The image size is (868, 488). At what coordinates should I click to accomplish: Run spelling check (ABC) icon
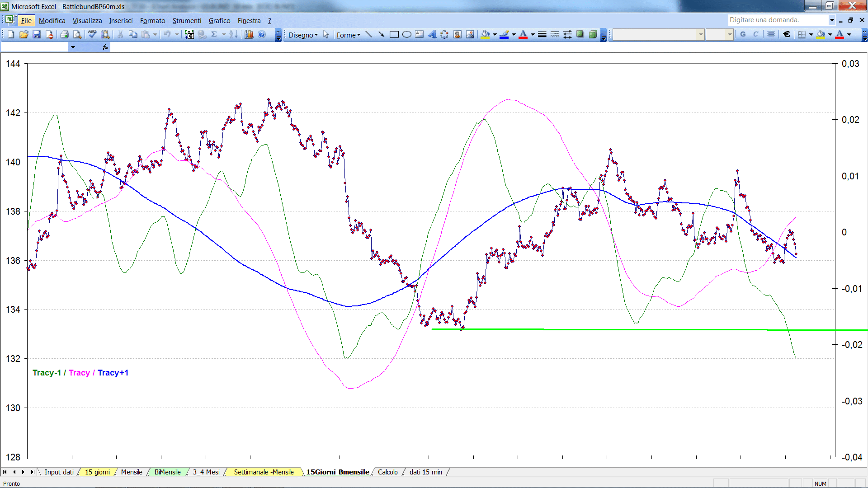[92, 34]
